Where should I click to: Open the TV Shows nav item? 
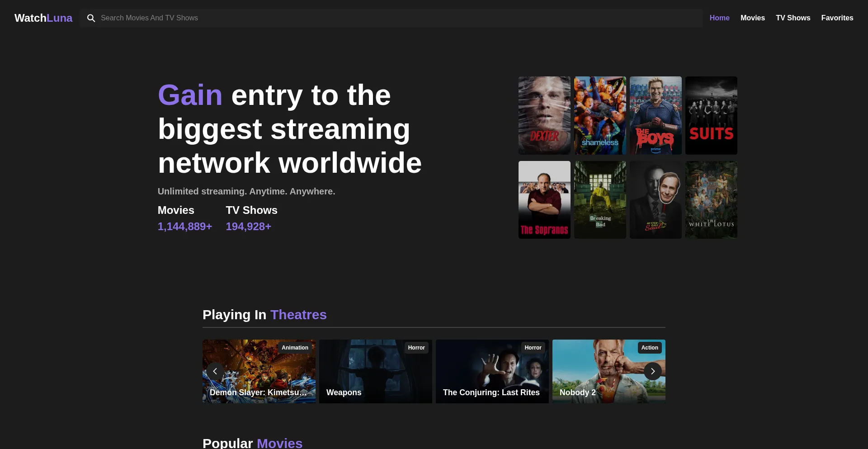(x=793, y=18)
